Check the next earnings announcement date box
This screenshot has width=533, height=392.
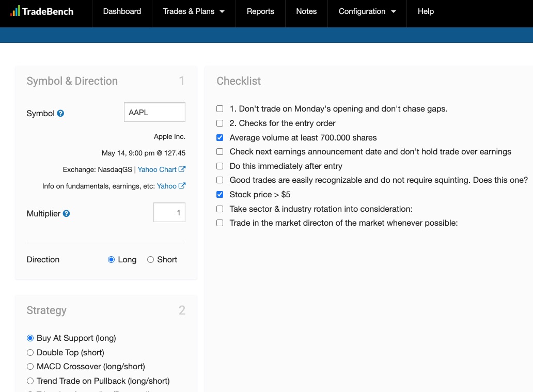(220, 152)
